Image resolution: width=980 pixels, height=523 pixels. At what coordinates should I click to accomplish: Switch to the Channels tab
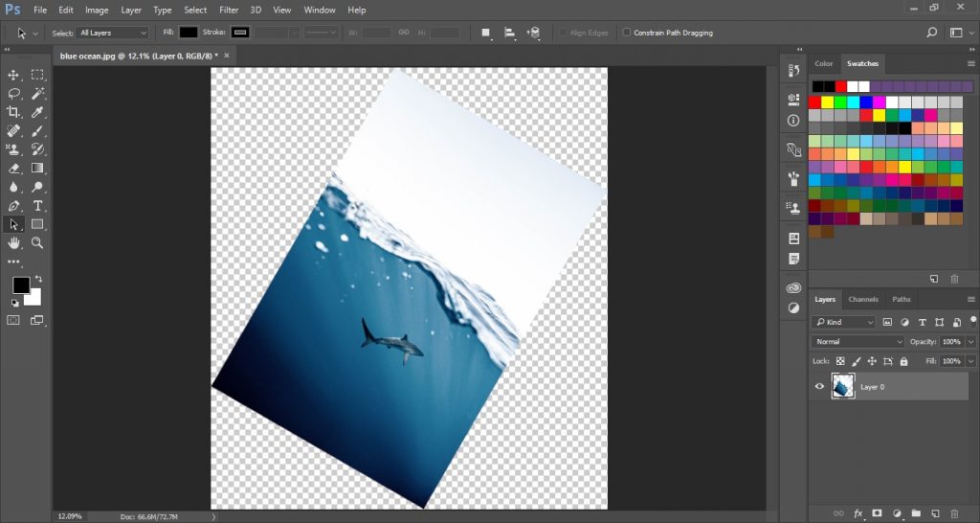coord(863,300)
